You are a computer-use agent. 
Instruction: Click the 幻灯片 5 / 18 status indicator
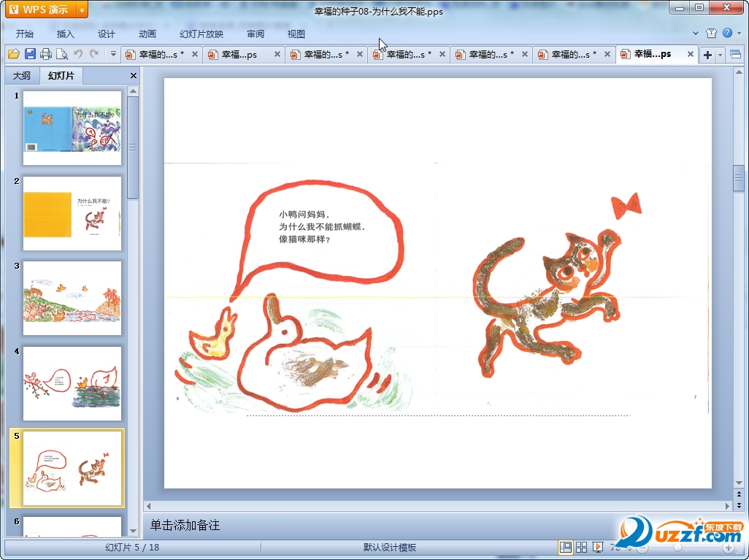[x=132, y=548]
